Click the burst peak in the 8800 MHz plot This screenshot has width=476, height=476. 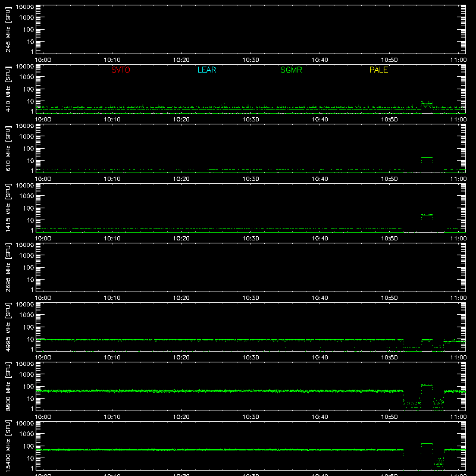pos(427,385)
